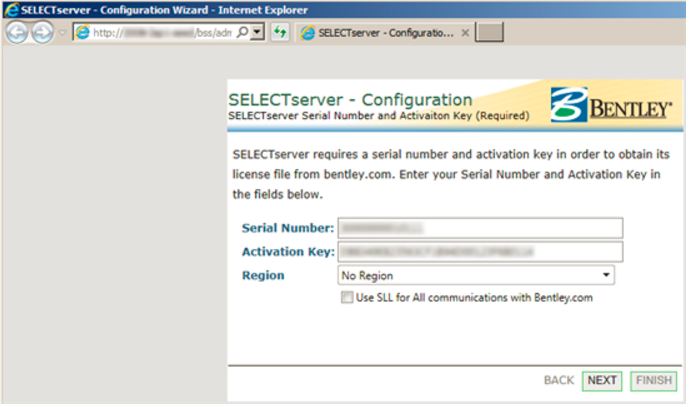689x407 pixels.
Task: Go back using the browser back arrow
Action: coord(17,33)
